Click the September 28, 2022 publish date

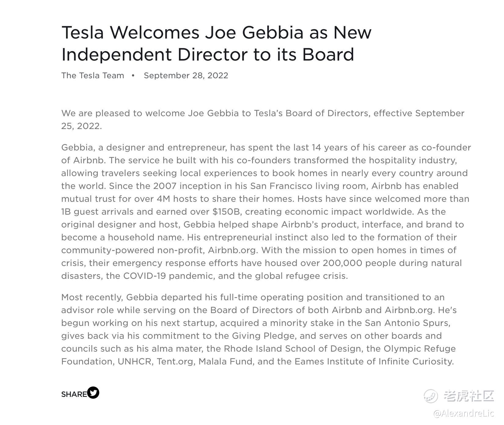[x=186, y=76]
